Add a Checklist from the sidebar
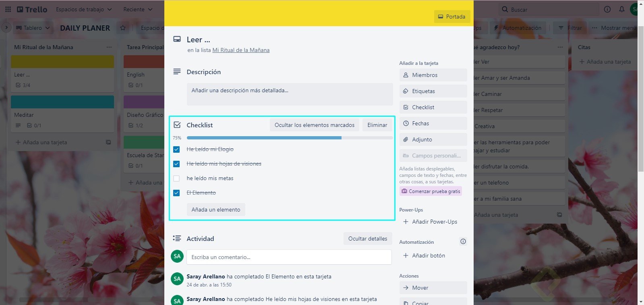644x305 pixels. [x=433, y=107]
